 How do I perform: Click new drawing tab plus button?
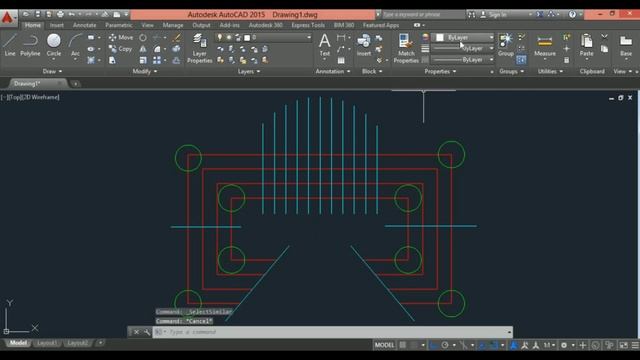click(x=75, y=84)
